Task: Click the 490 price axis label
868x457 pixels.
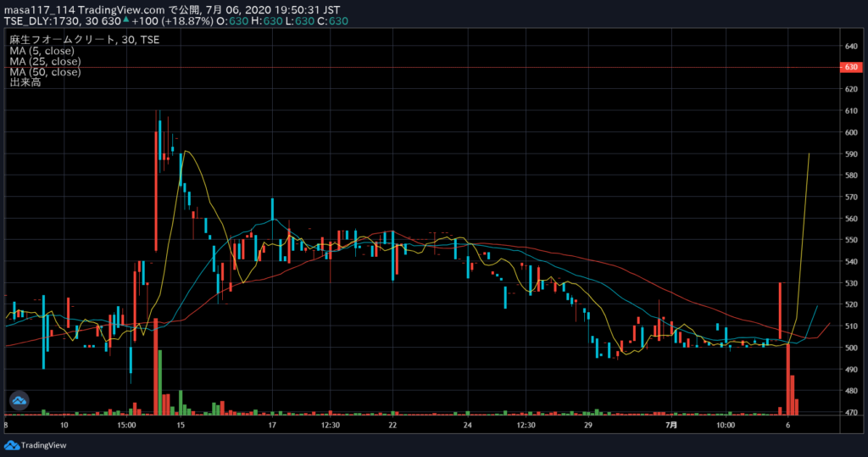Action: point(851,370)
